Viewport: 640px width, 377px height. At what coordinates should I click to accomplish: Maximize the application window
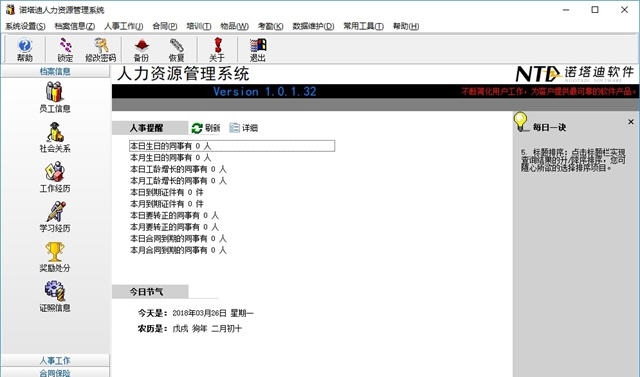(x=595, y=10)
